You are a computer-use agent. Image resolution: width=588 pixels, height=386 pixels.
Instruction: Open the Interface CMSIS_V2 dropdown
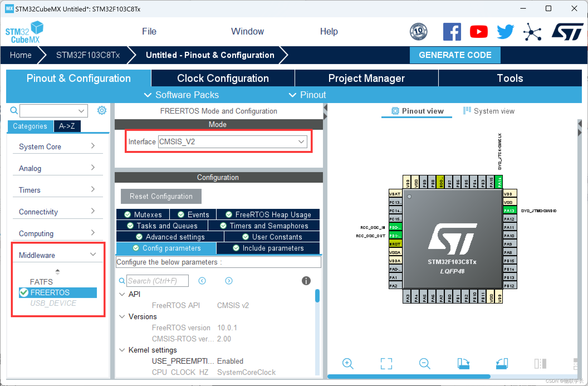(232, 141)
